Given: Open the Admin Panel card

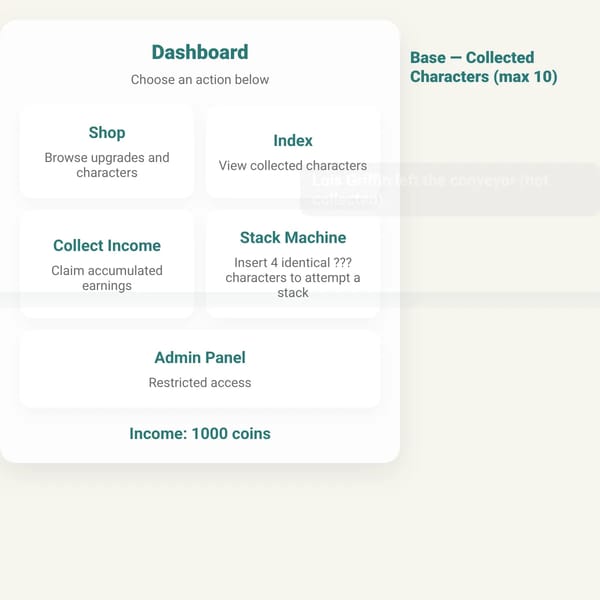Looking at the screenshot, I should click(x=200, y=369).
